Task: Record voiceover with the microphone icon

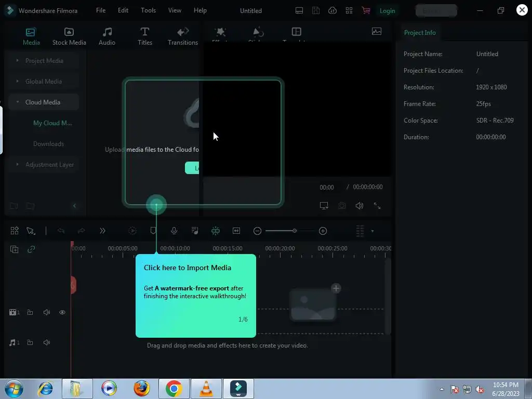Action: coord(174,231)
